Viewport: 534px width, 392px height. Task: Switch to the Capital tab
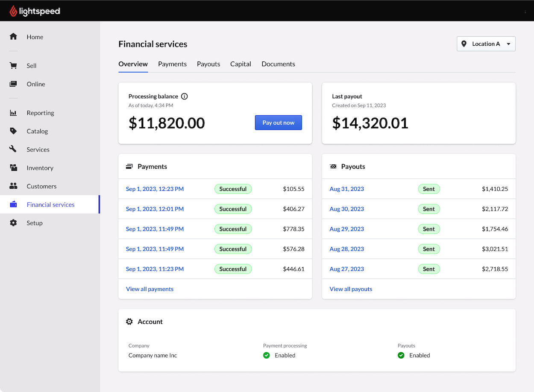pos(240,64)
